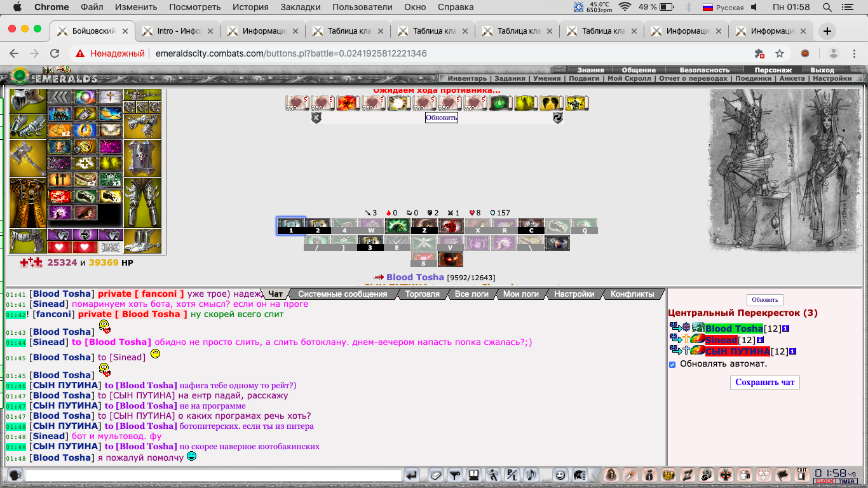Click the Сохранить чат button
Screen dimensions: 868x488
(765, 383)
